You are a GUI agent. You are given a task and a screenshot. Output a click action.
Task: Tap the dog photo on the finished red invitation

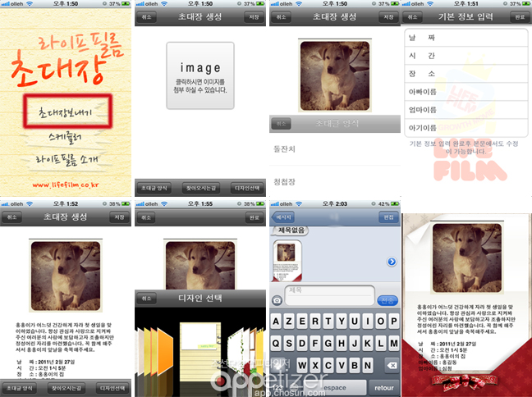click(x=467, y=258)
